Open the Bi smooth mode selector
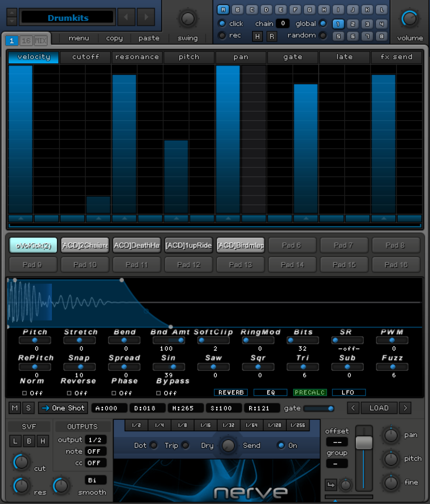430x504 pixels. pyautogui.click(x=95, y=480)
